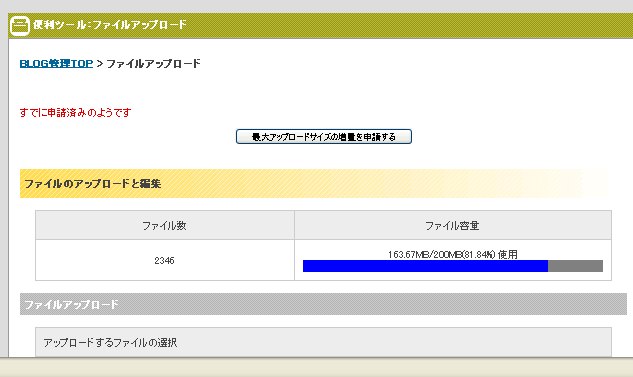Click the file count table cell
The image size is (633, 377).
click(165, 260)
